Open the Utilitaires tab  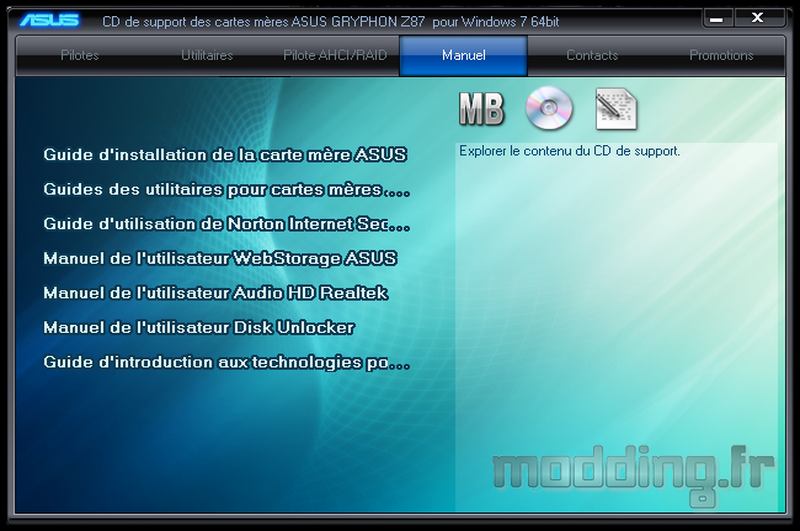(x=207, y=55)
